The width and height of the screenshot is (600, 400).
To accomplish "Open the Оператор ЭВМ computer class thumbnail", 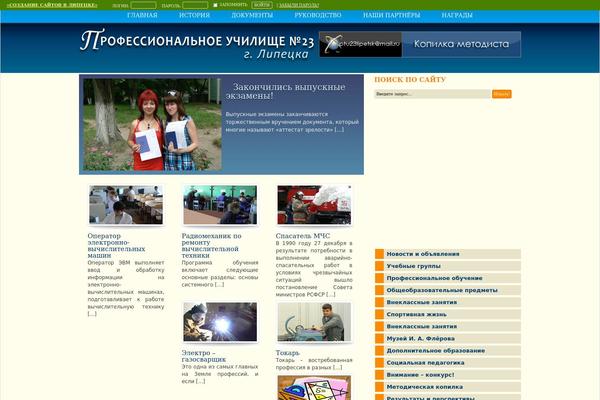I will coord(126,205).
